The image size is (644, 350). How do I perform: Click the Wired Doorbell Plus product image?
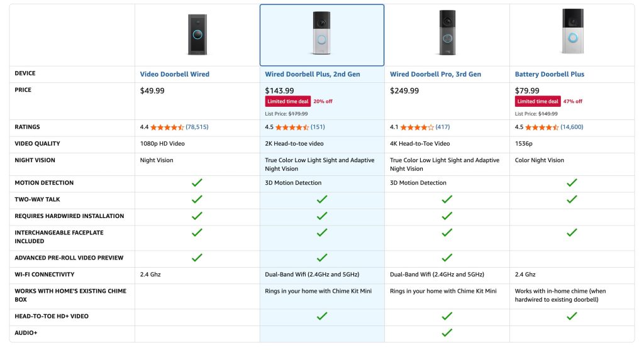coord(321,35)
